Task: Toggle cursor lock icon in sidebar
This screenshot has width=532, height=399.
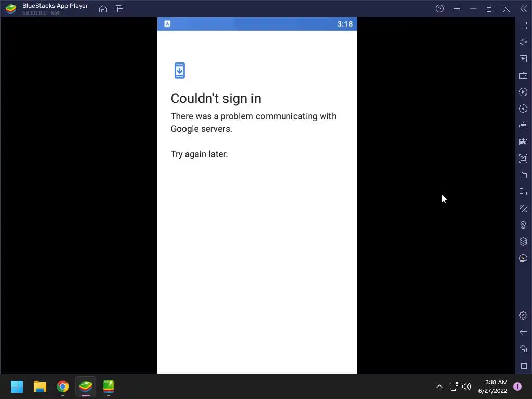Action: point(523,59)
